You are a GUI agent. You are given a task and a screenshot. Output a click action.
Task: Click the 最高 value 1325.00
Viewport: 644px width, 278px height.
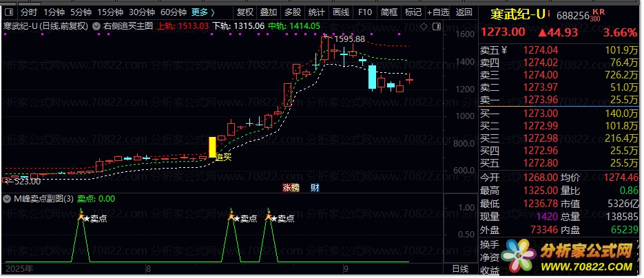[x=541, y=190]
